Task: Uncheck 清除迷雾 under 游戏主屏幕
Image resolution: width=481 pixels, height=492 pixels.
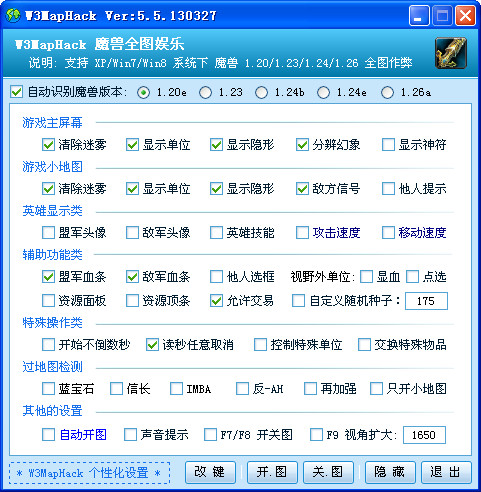Action: [x=48, y=145]
